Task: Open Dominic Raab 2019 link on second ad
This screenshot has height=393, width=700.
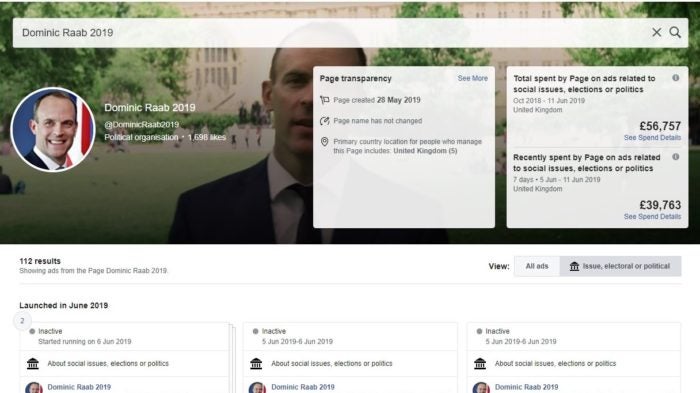Action: point(303,387)
